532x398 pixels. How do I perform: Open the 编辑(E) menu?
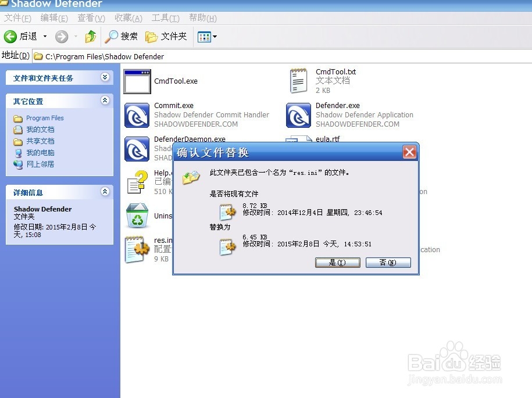[54, 17]
